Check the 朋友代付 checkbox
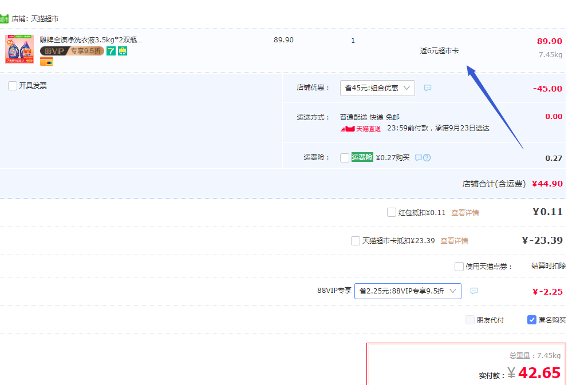This screenshot has width=588, height=385. pyautogui.click(x=470, y=320)
